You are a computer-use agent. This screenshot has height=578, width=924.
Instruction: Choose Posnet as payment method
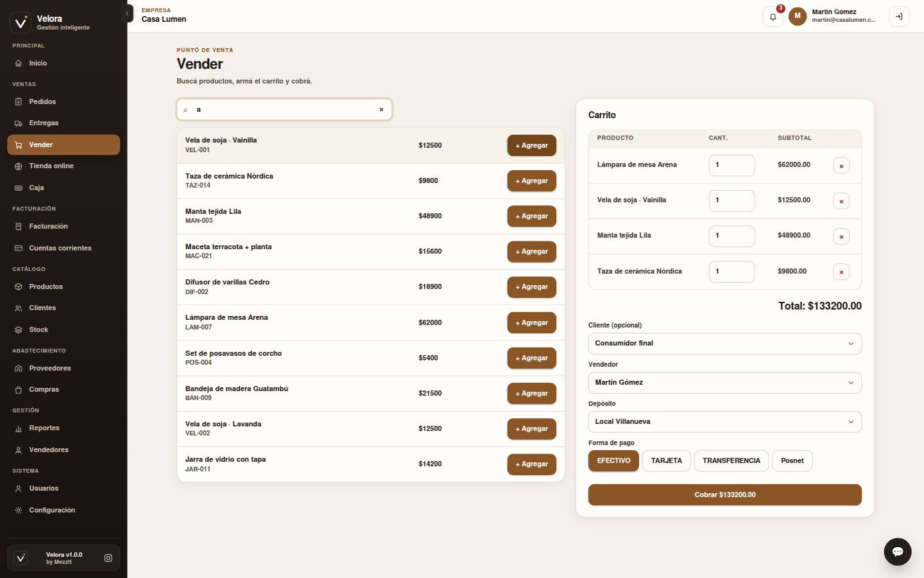pos(792,461)
